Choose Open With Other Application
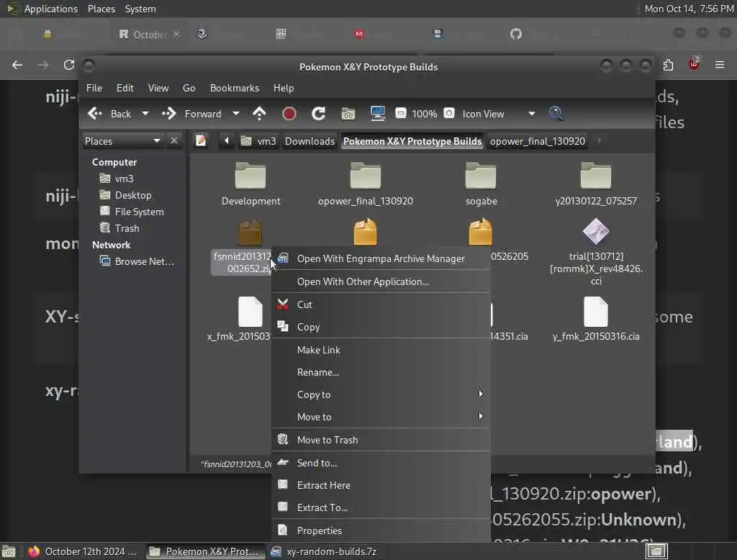The image size is (737, 560). pos(381,281)
